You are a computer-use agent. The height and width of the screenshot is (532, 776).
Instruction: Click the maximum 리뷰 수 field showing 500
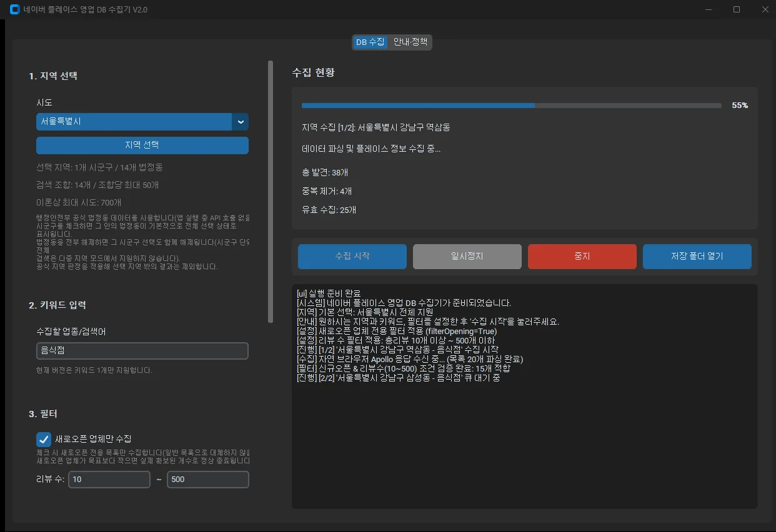[208, 480]
